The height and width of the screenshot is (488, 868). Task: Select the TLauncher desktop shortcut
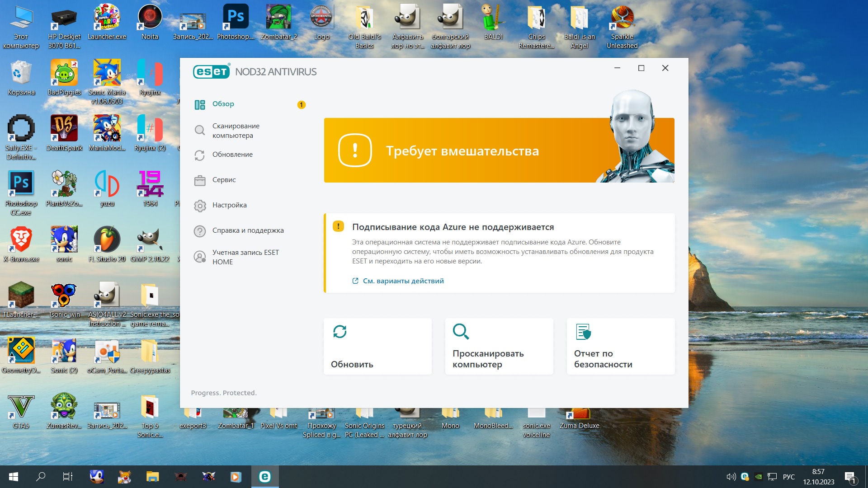click(21, 300)
